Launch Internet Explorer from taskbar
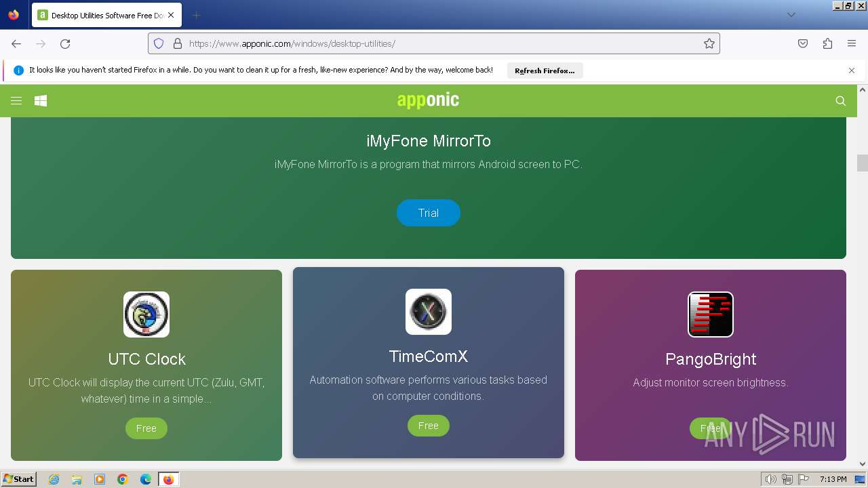The image size is (868, 488). 54,479
